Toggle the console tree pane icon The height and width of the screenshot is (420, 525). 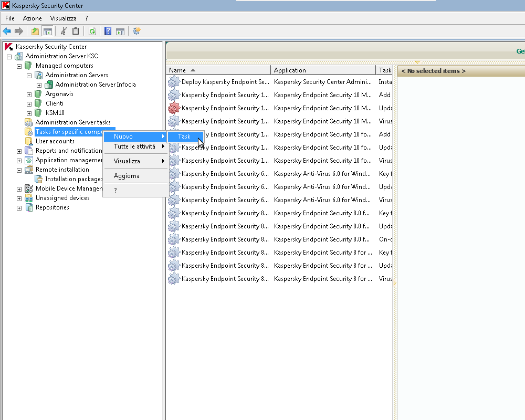[x=48, y=31]
